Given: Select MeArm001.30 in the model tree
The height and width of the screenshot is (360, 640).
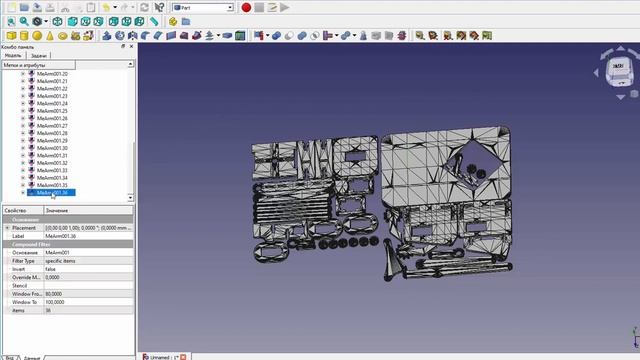Looking at the screenshot, I should [52, 148].
